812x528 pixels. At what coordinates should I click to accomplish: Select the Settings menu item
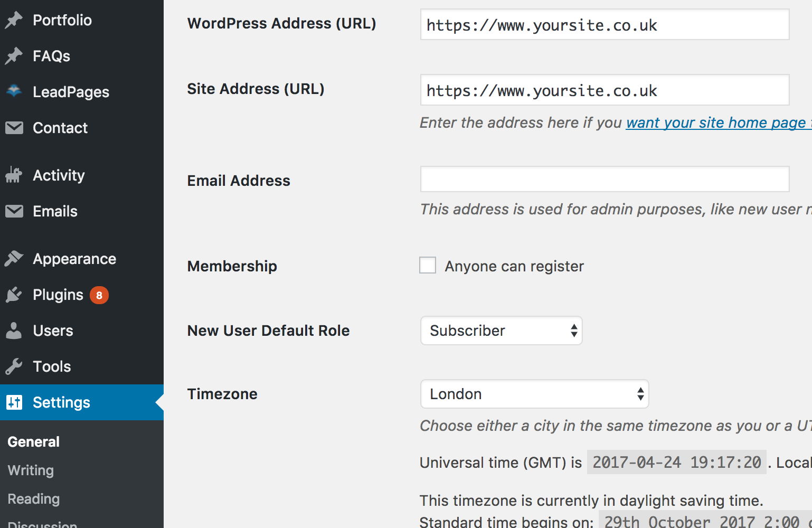82,402
